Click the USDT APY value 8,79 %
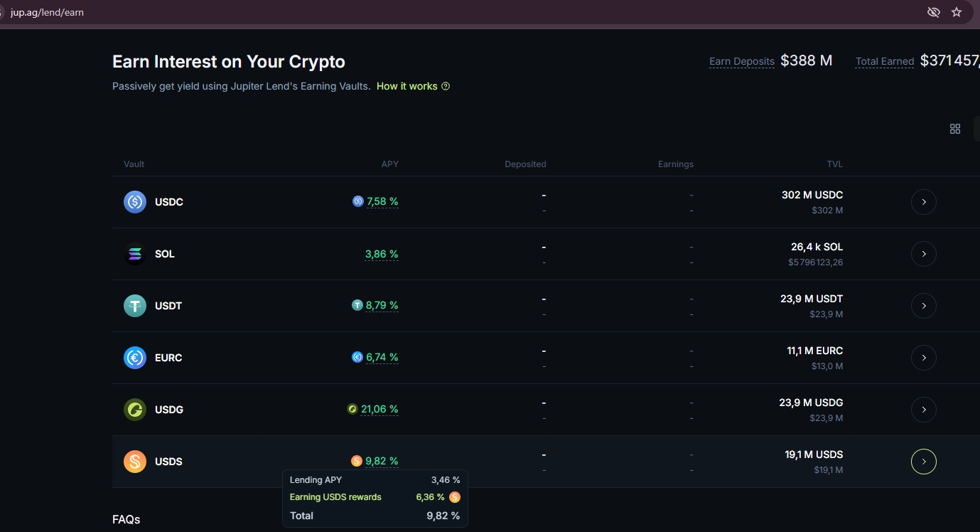 (x=382, y=305)
